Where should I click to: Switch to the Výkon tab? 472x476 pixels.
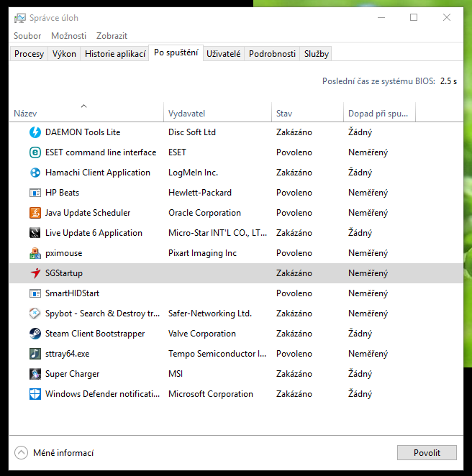64,54
